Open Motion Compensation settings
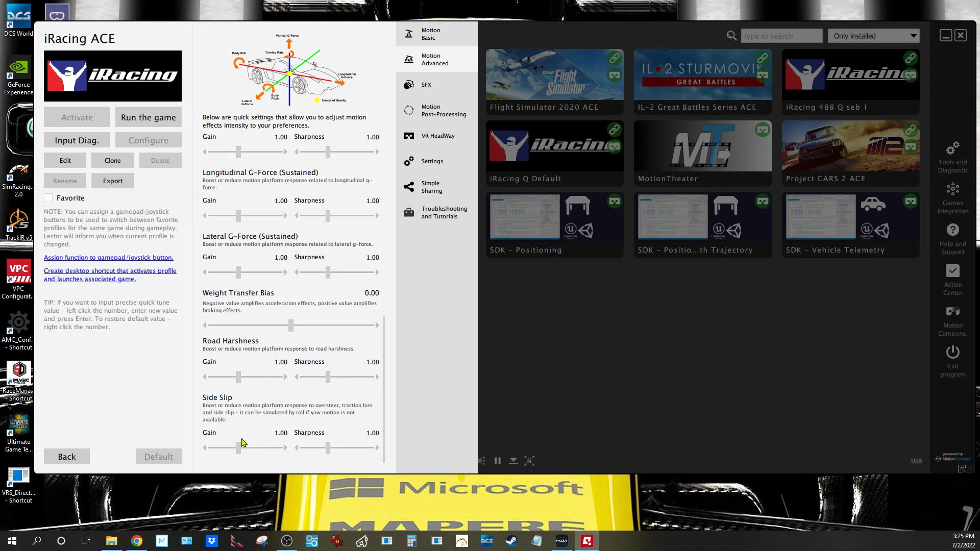This screenshot has width=980, height=551. tap(952, 320)
